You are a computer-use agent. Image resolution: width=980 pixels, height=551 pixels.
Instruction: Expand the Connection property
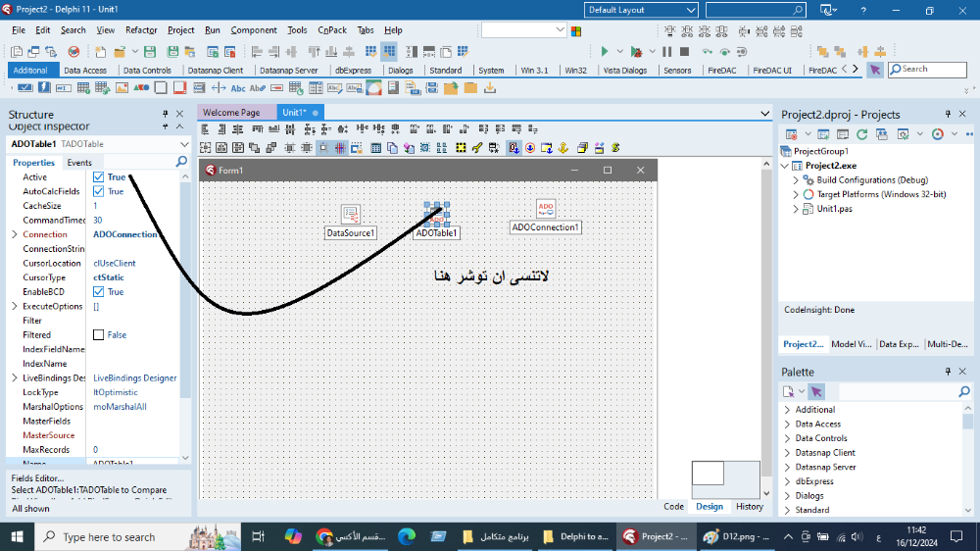pyautogui.click(x=15, y=234)
